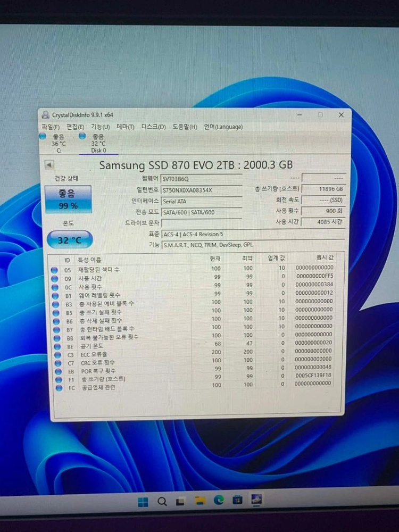Click the previous disk arrow button

click(x=49, y=165)
